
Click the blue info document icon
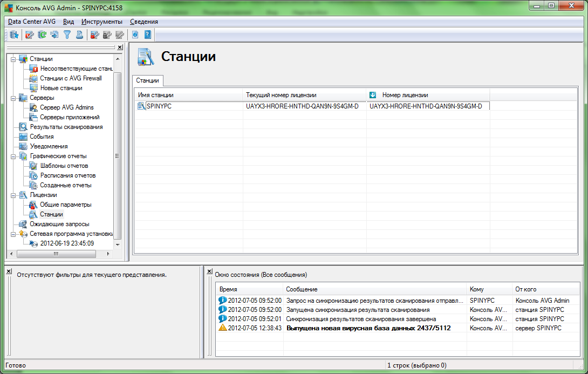[135, 35]
